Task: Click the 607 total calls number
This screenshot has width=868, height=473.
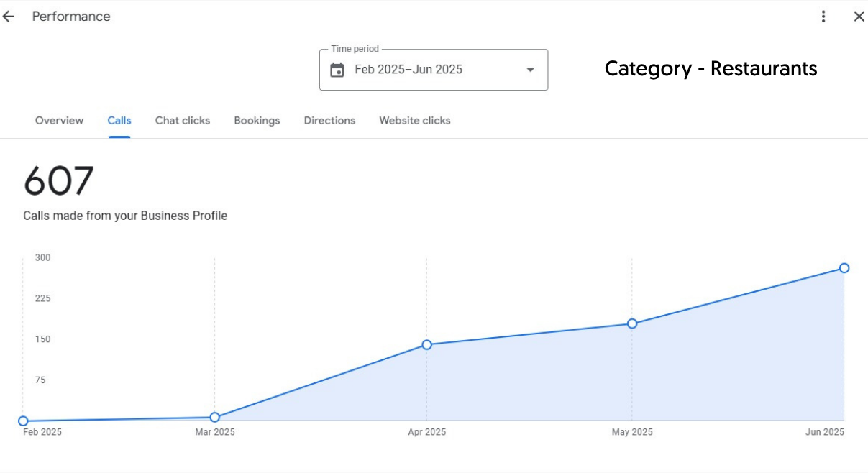Action: point(59,181)
